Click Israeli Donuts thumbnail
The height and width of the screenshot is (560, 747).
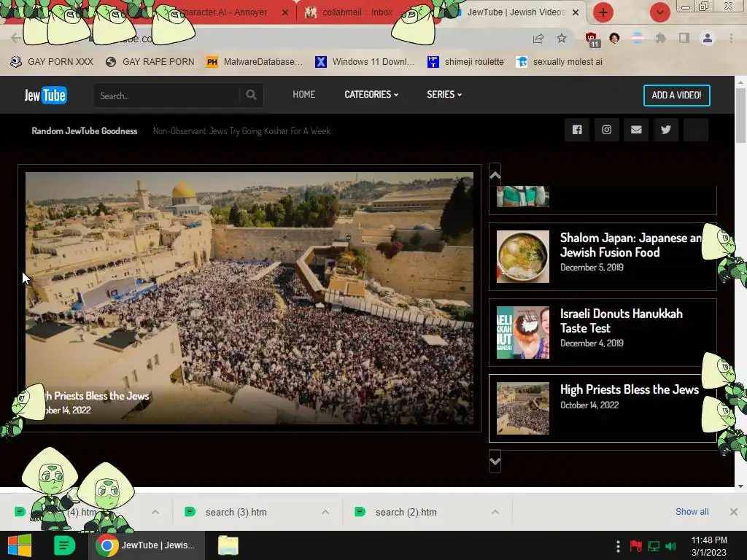click(522, 332)
